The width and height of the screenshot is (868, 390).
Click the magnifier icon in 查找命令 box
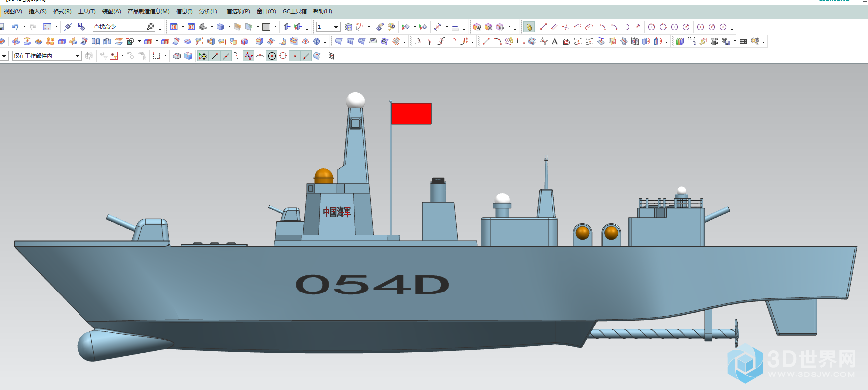150,27
